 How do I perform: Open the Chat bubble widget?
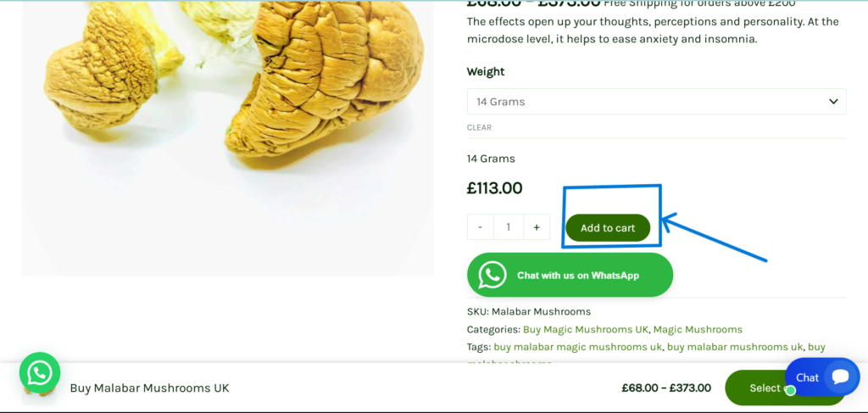tap(822, 377)
